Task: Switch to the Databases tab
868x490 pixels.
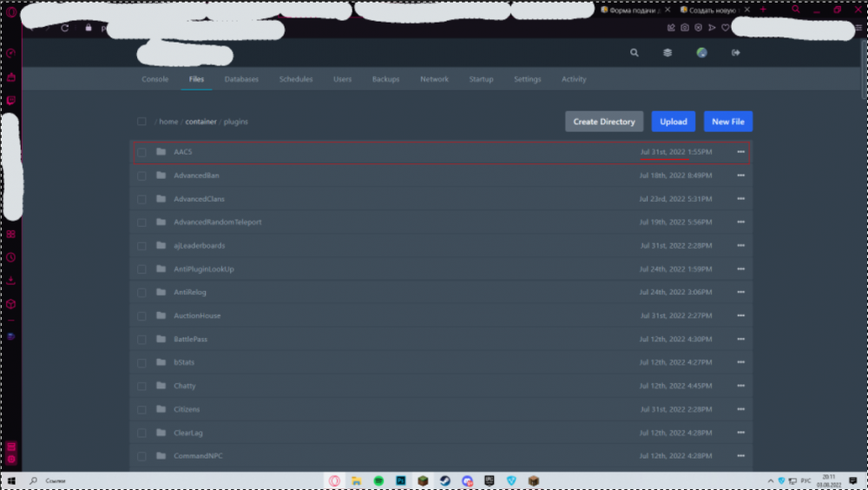Action: (241, 79)
